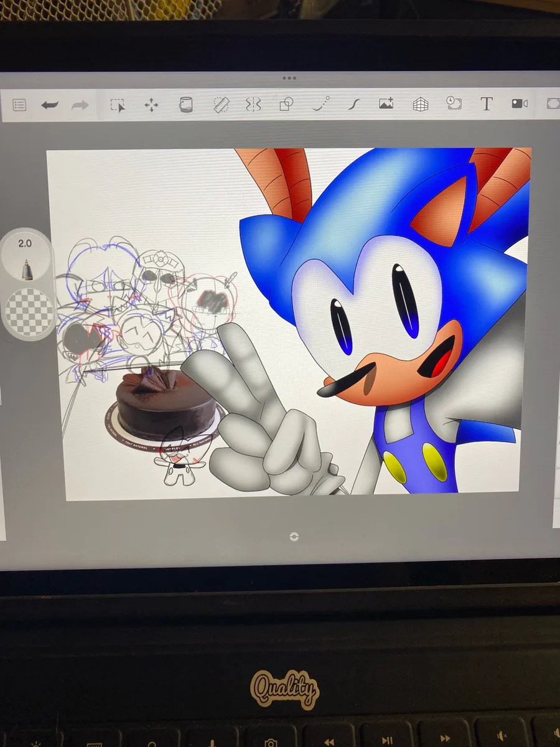This screenshot has width=560, height=747.
Task: Undo the last stroke
Action: coord(50,105)
